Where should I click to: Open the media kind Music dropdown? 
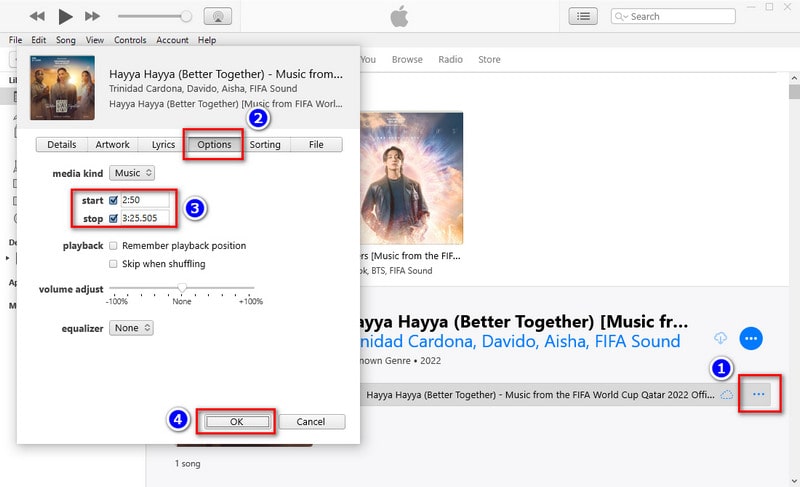tap(132, 173)
